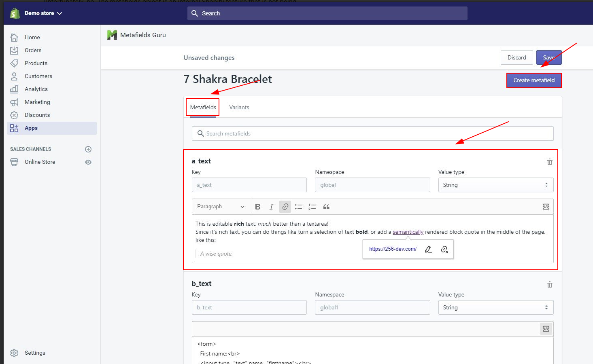Click the Discard button
The height and width of the screenshot is (364, 593).
pos(517,57)
